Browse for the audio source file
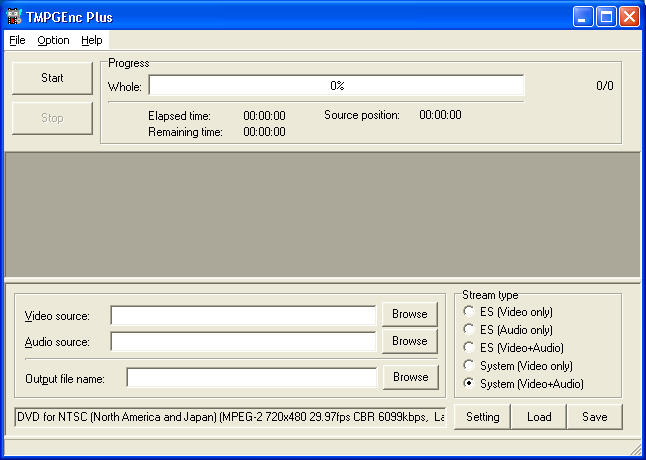The image size is (646, 460). pos(410,341)
